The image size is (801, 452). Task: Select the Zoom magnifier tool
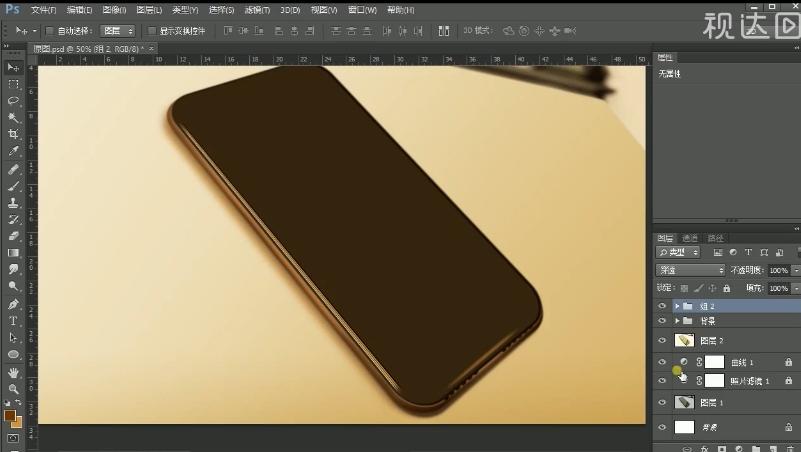[x=13, y=388]
